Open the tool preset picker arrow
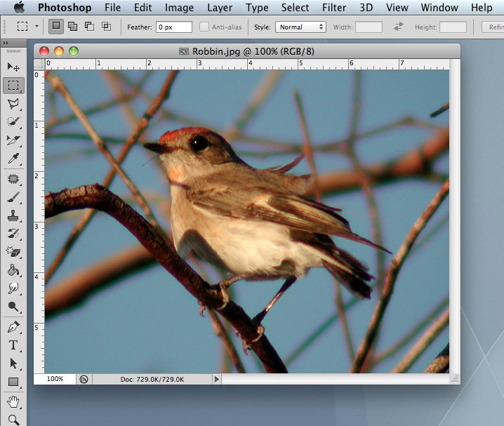The image size is (504, 426). click(37, 26)
